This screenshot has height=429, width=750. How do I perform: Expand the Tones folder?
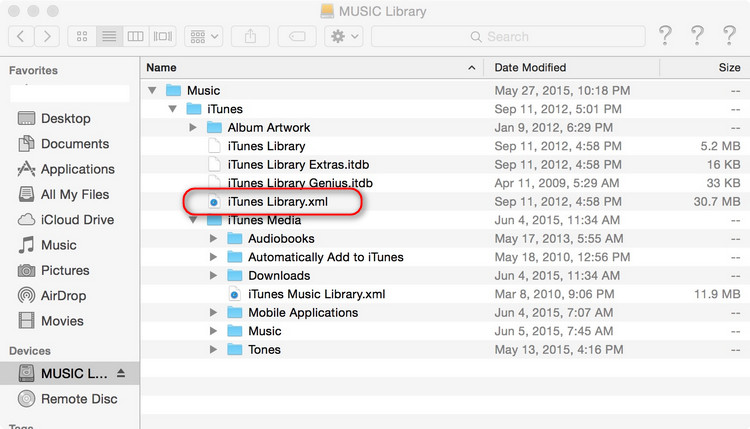click(213, 350)
